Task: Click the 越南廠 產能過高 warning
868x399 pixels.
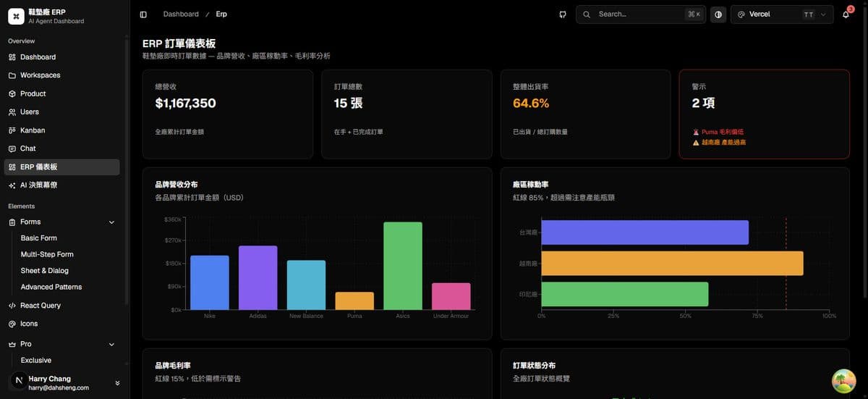Action: pos(720,143)
